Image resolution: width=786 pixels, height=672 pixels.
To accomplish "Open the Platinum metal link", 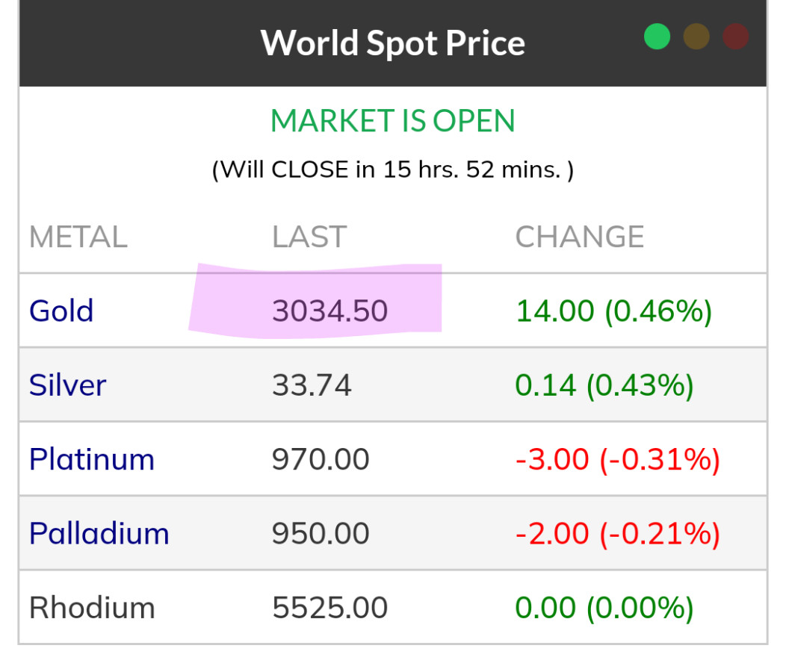I will click(91, 458).
